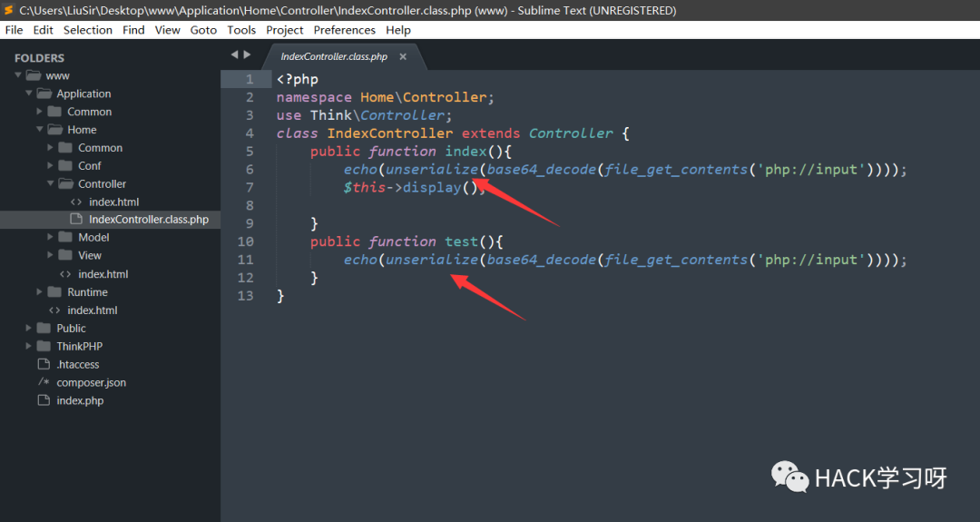
Task: Click the www folder icon
Action: (34, 75)
